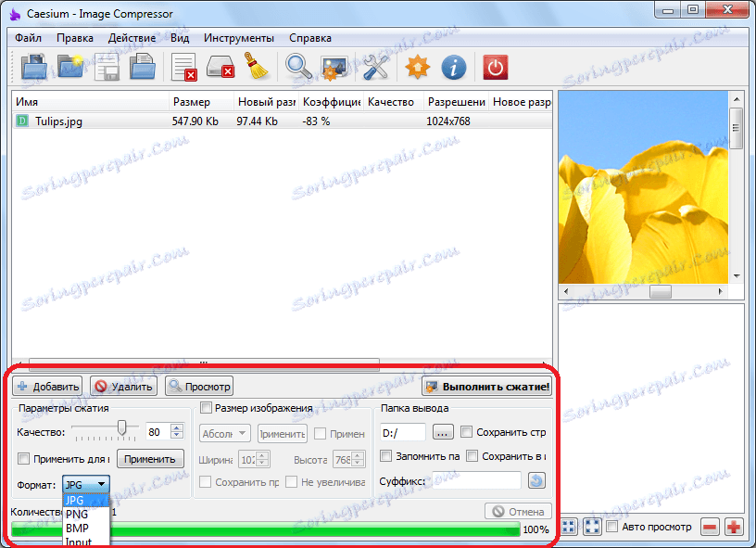Click the Delete from disk icon
Screen dimensions: 756x548
coord(220,67)
